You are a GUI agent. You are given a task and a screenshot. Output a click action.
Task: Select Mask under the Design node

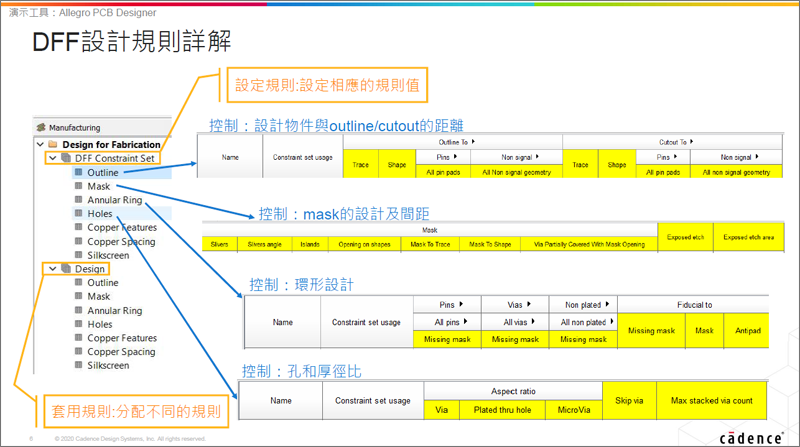(98, 296)
